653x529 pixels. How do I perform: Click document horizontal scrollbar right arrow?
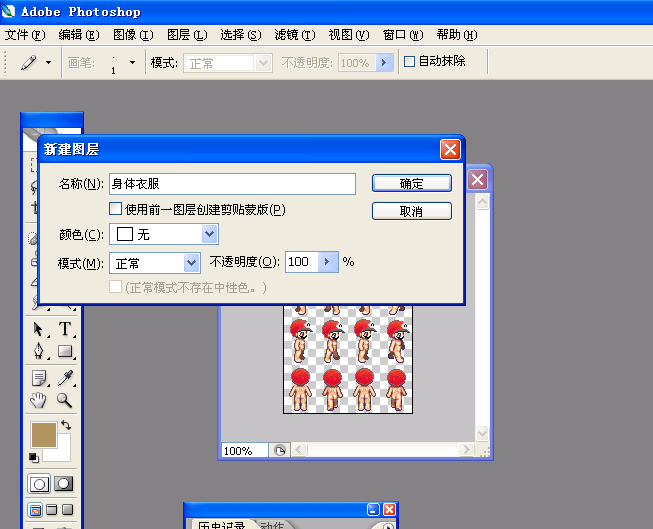coord(466,450)
